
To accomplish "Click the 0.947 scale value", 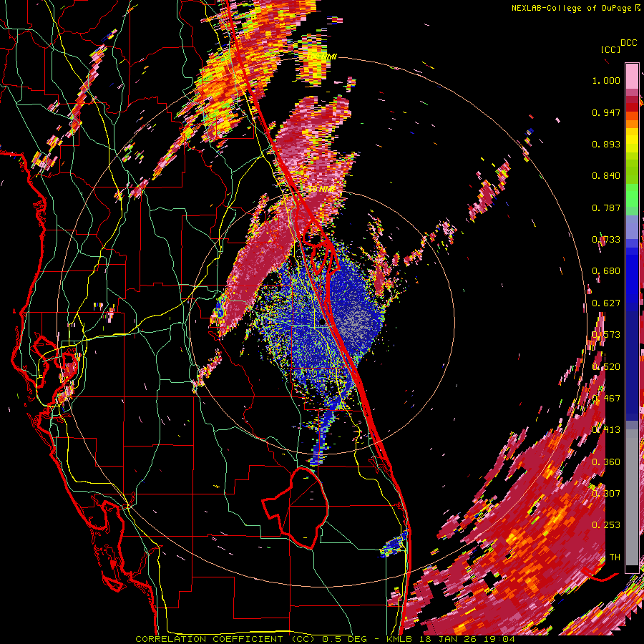I will pyautogui.click(x=606, y=112).
